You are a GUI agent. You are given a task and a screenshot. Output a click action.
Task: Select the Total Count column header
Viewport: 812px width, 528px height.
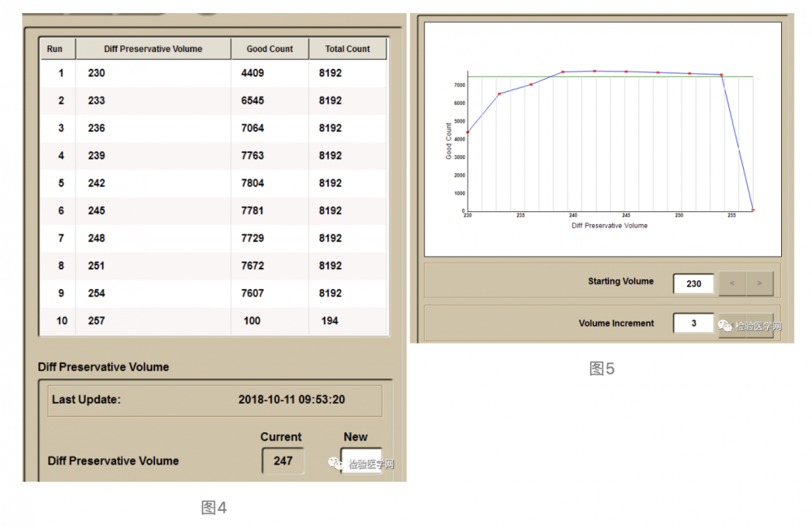pos(348,49)
